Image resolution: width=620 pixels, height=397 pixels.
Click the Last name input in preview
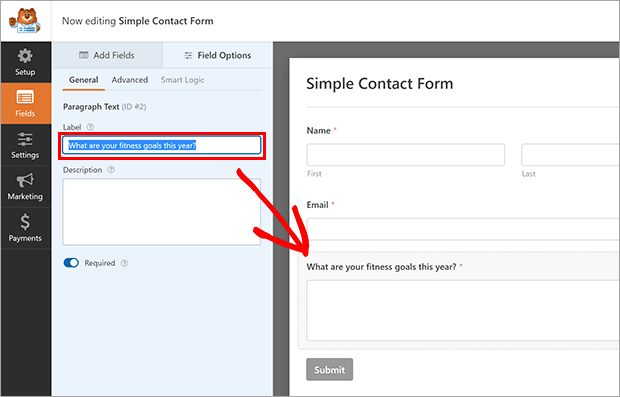pos(571,155)
